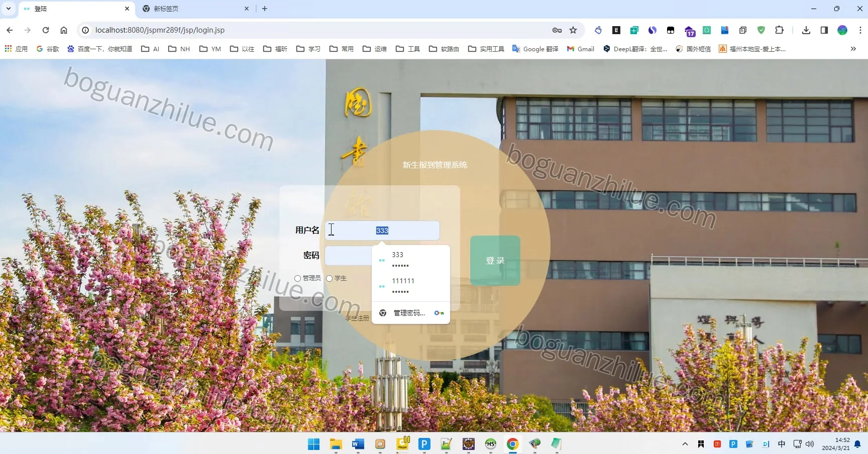Choose saved account 333 from autofill
The image size is (868, 454).
[411, 260]
